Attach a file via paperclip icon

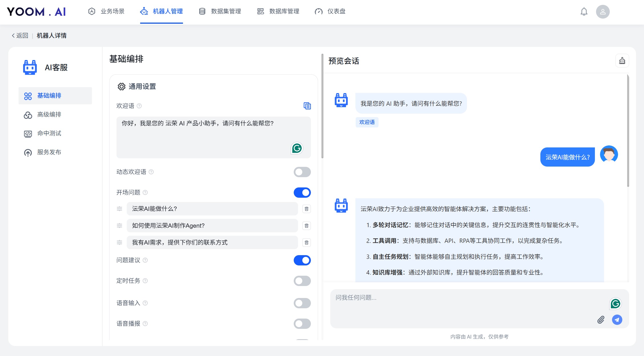[601, 320]
